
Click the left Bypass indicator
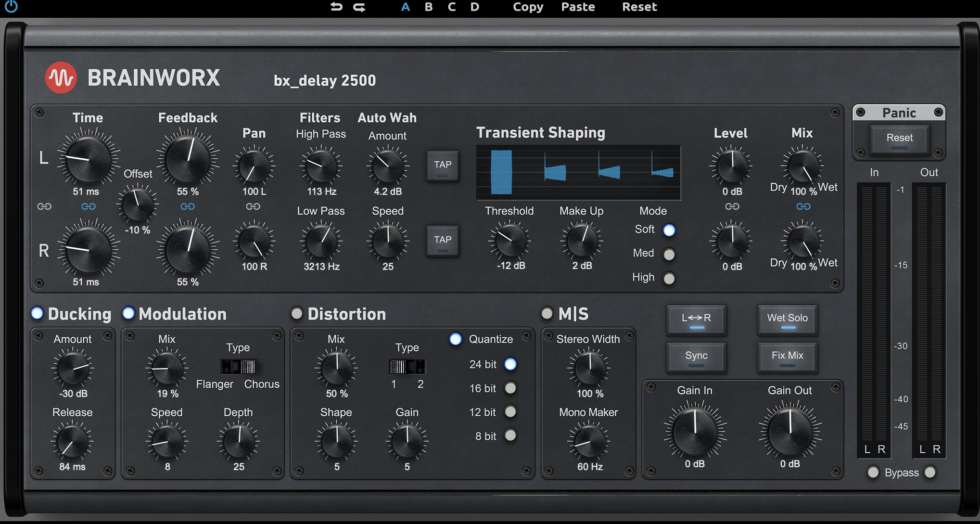coord(873,472)
